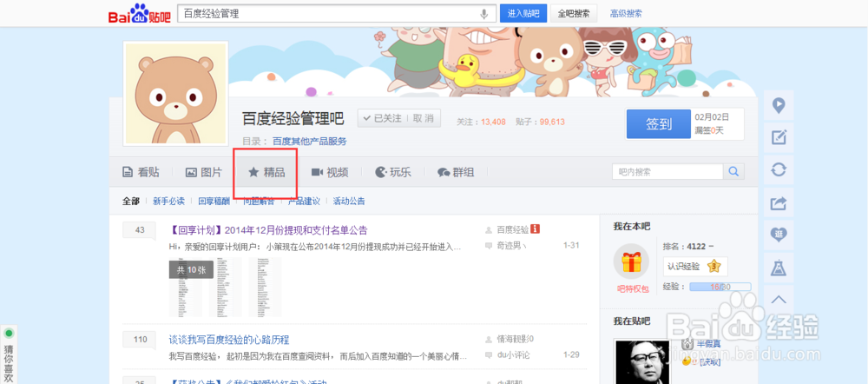Focus the top search box containing 百度经验管理
This screenshot has height=384, width=868.
pyautogui.click(x=335, y=13)
